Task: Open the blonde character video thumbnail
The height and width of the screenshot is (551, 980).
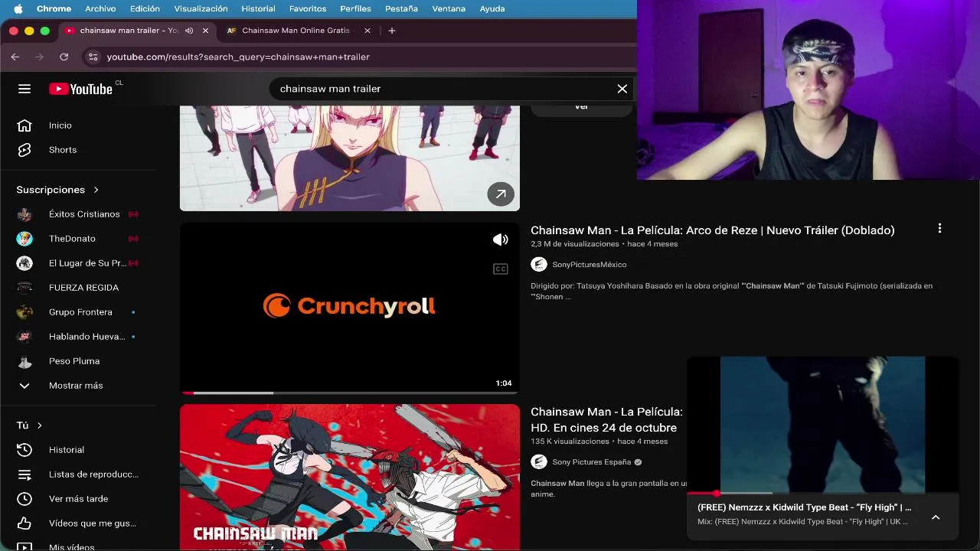Action: pyautogui.click(x=350, y=158)
